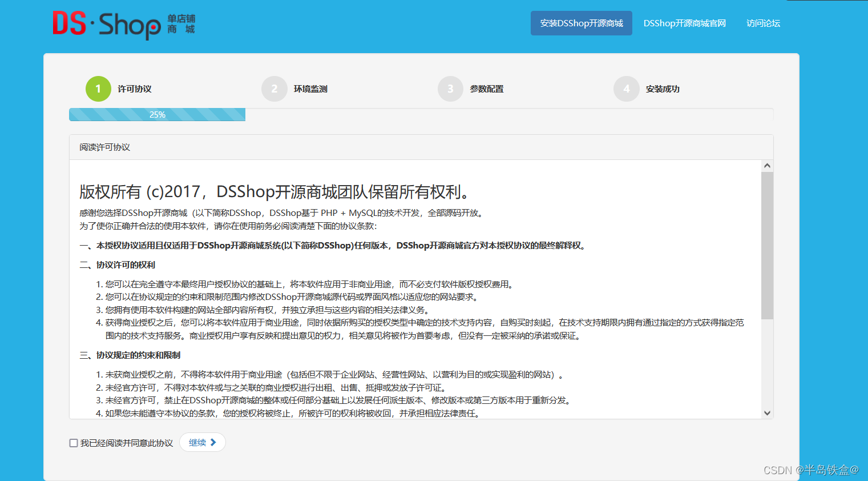Click restriction item 2 未经官方许可，不得对本软件
Viewport: 868px width, 481px height.
coord(277,388)
